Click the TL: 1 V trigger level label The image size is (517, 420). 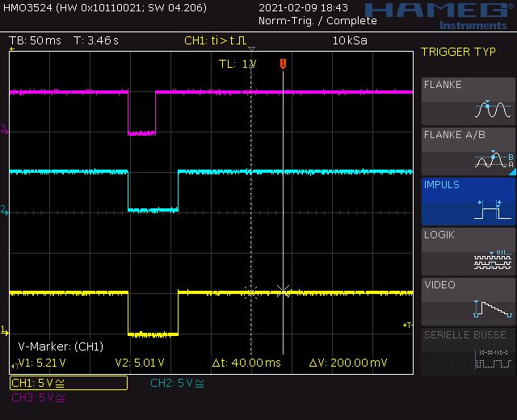[x=237, y=64]
